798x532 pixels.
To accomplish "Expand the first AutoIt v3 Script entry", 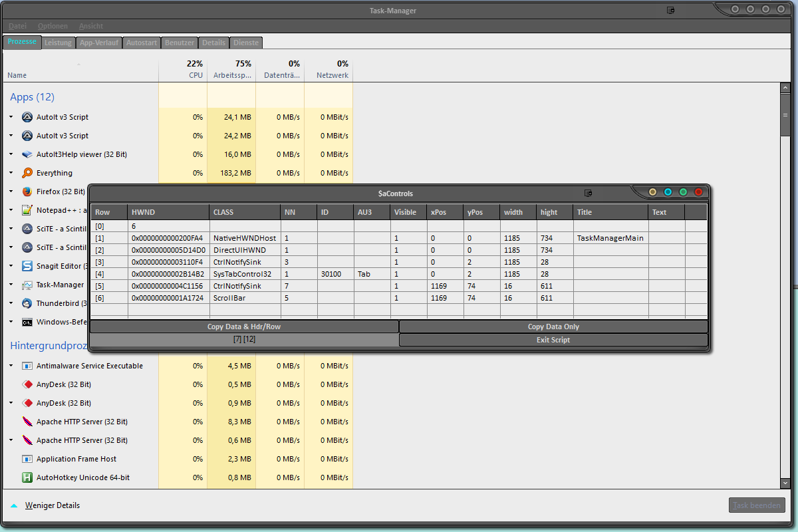I will pyautogui.click(x=11, y=117).
